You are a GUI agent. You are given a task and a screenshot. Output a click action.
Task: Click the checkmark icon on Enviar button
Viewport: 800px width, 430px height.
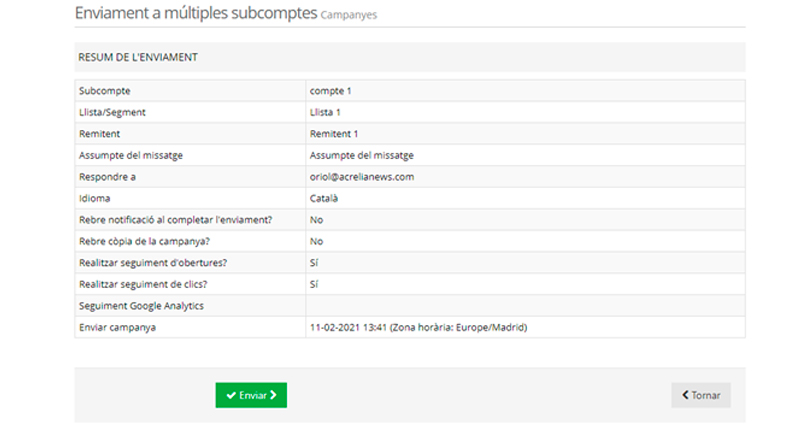[231, 395]
